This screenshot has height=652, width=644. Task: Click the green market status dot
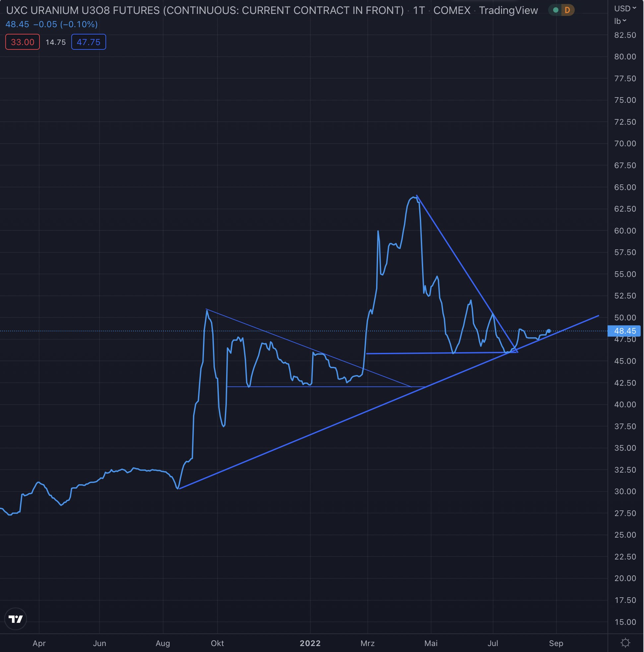pyautogui.click(x=555, y=10)
